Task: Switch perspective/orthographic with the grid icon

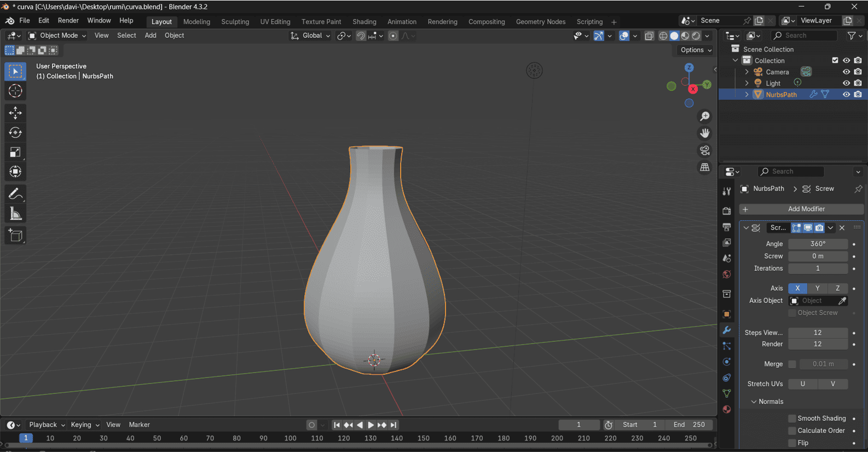Action: [705, 167]
